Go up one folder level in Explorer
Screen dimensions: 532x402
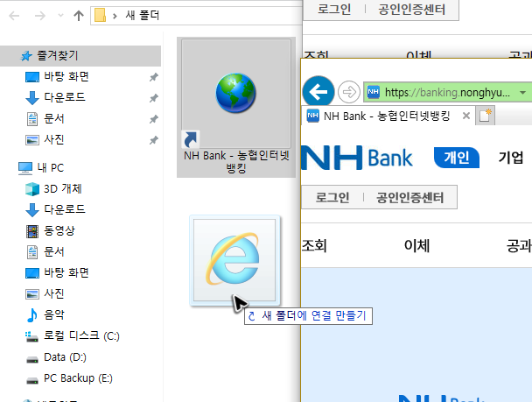(79, 16)
